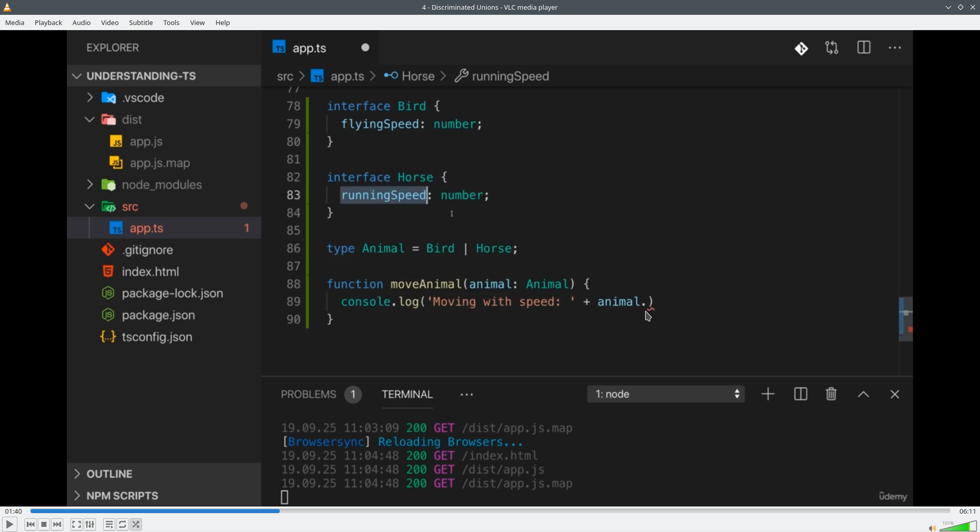
Task: Click the split terminal icon
Action: tap(800, 394)
